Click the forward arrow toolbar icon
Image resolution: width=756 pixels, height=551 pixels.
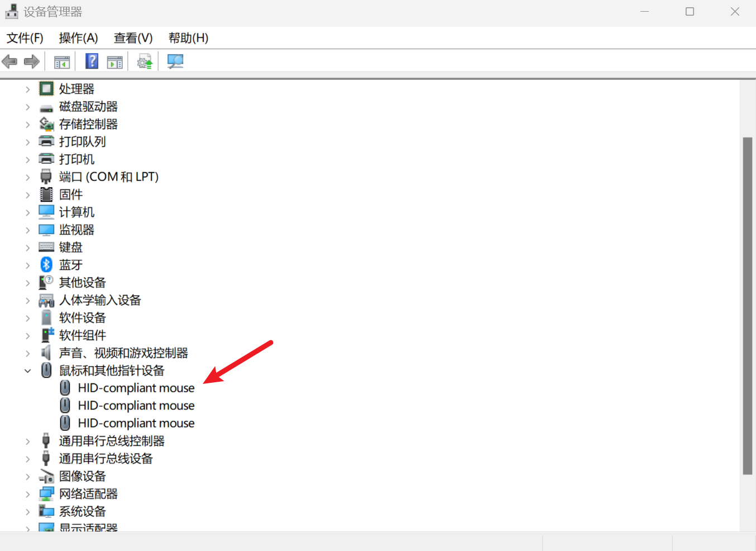32,61
